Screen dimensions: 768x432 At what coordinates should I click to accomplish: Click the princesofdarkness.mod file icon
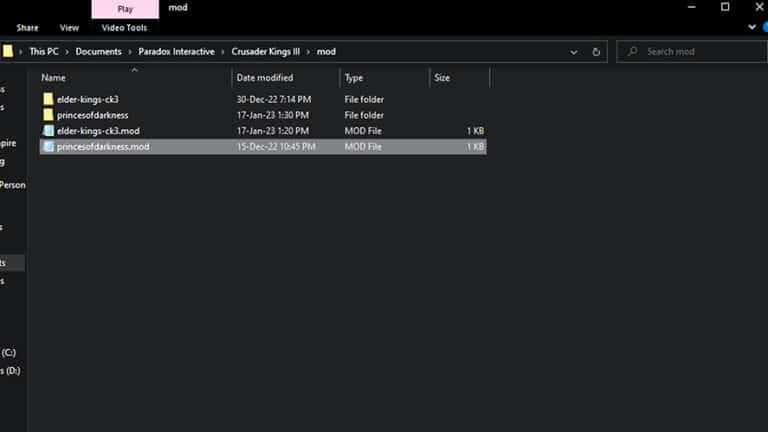(x=48, y=147)
